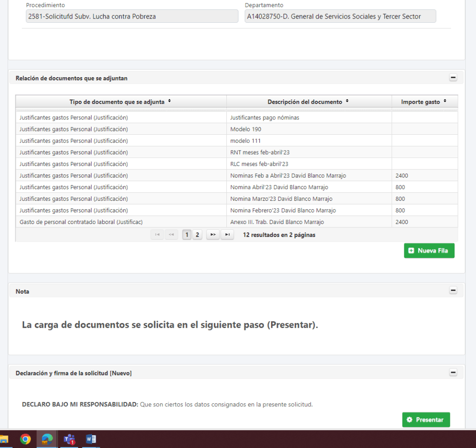Go to the next results page

(213, 235)
